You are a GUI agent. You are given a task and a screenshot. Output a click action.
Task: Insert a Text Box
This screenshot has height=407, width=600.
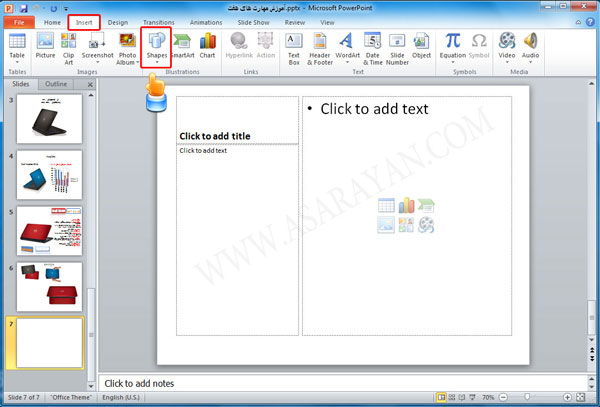(x=294, y=46)
